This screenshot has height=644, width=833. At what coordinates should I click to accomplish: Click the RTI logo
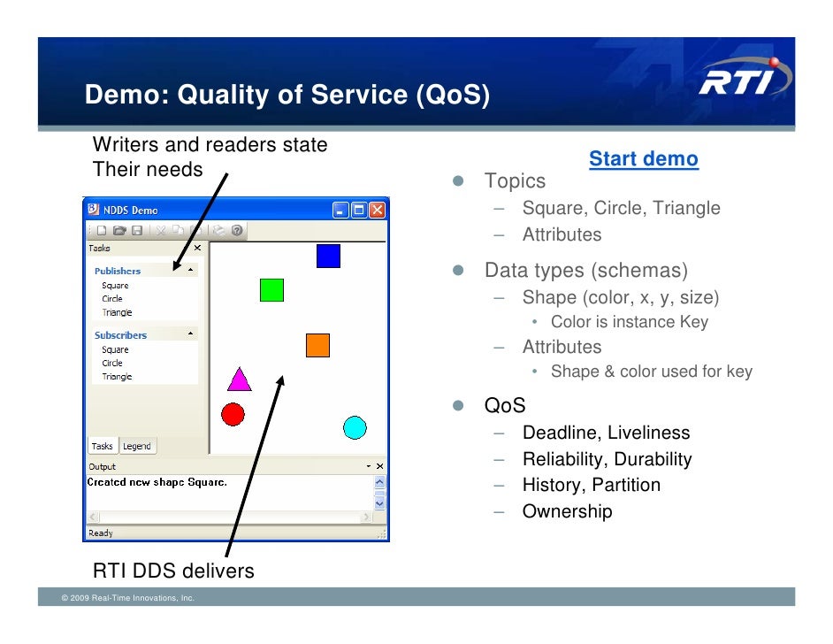point(745,77)
